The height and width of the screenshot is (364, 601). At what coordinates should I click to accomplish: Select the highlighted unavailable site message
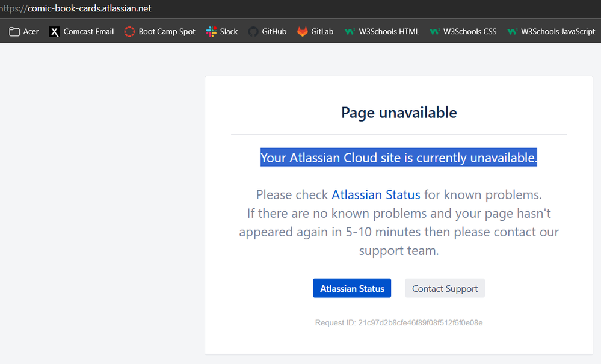[398, 158]
